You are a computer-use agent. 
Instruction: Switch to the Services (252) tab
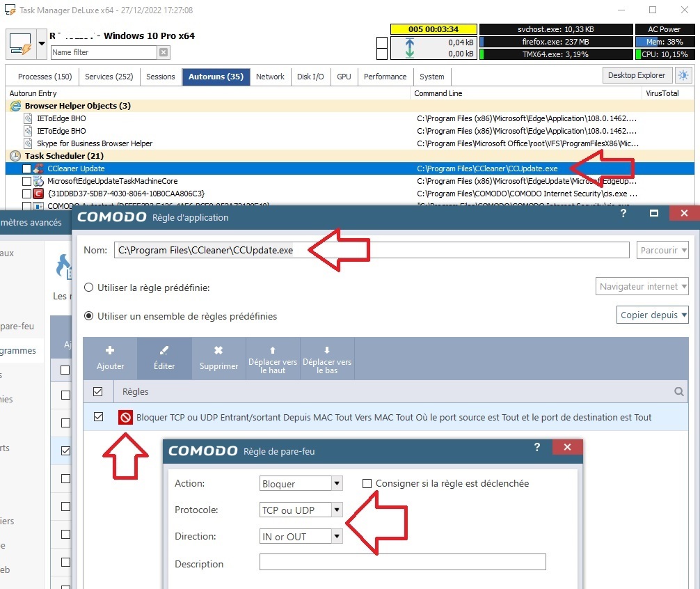click(x=109, y=77)
